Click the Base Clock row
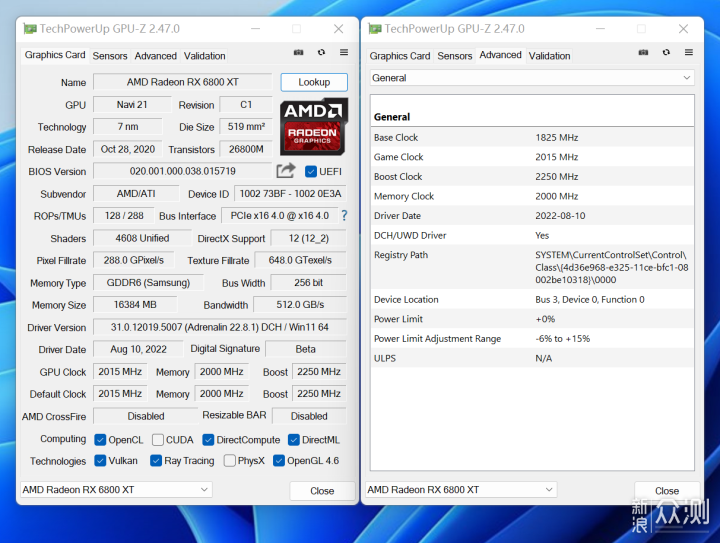The image size is (720, 543). click(532, 137)
